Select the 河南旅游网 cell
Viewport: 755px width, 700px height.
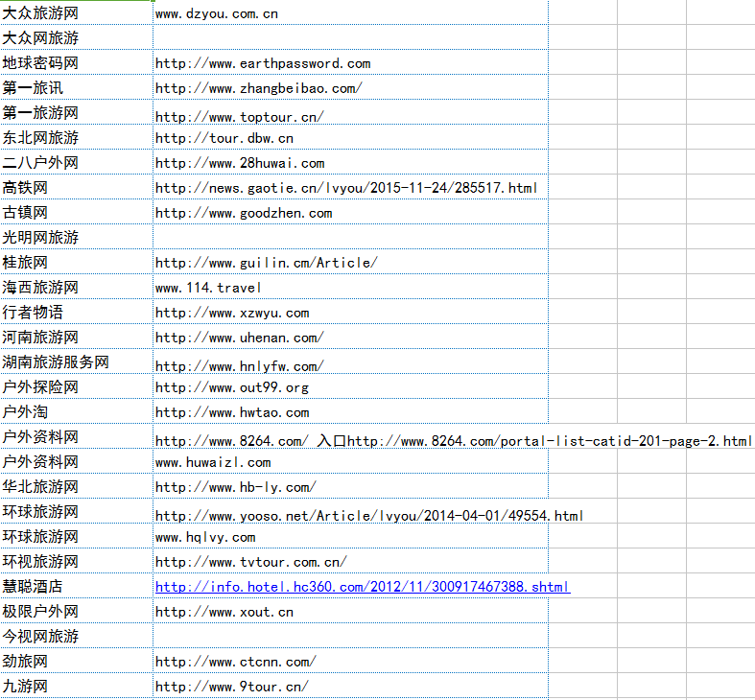[76, 337]
